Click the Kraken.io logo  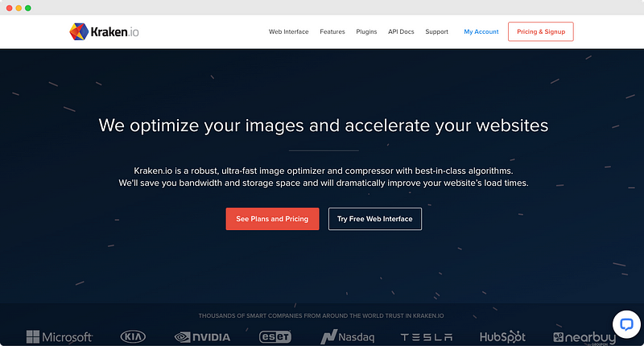pos(104,31)
